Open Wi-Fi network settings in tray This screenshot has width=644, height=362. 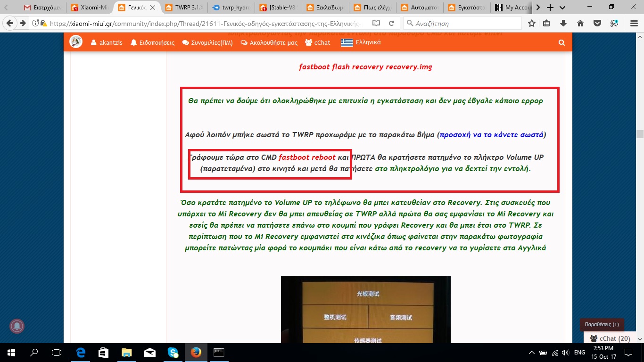(x=555, y=353)
